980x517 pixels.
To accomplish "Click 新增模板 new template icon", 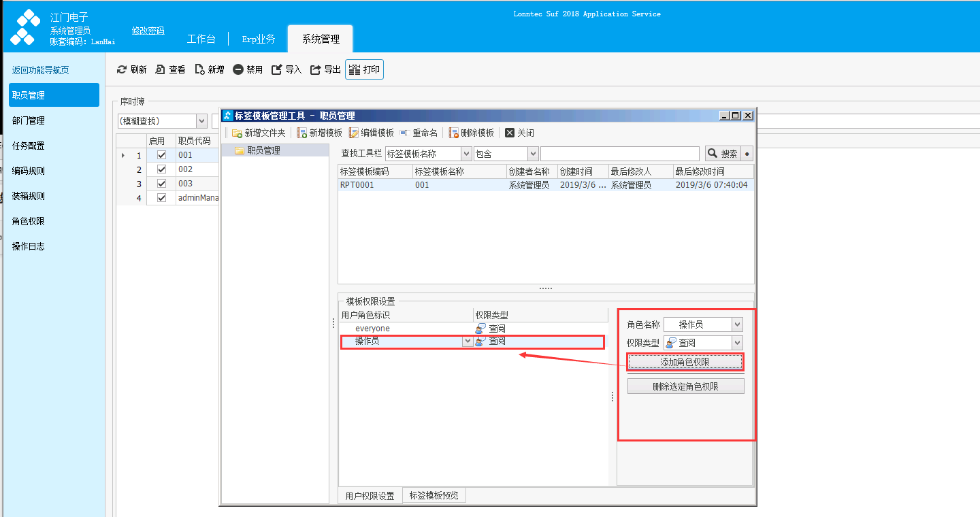I will tap(301, 133).
